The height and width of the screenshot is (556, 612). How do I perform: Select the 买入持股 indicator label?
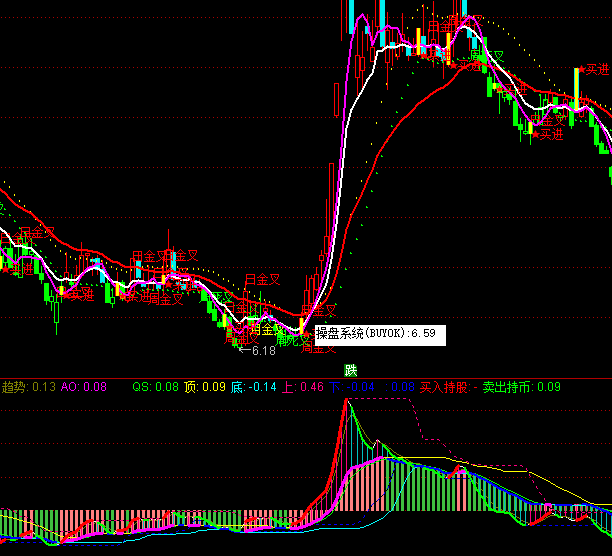[443, 386]
